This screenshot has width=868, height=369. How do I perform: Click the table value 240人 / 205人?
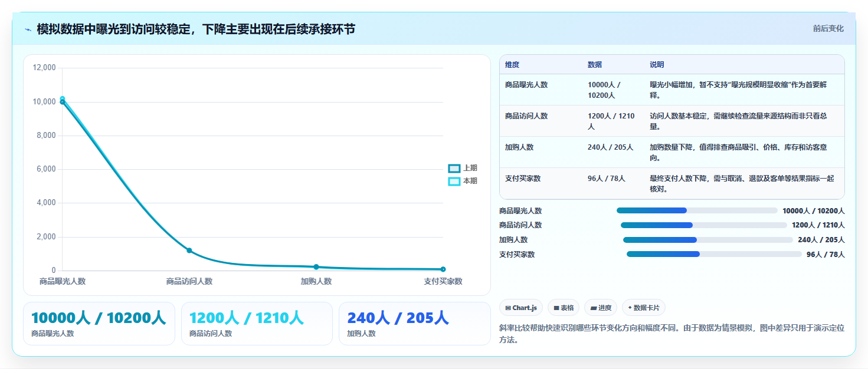610,147
